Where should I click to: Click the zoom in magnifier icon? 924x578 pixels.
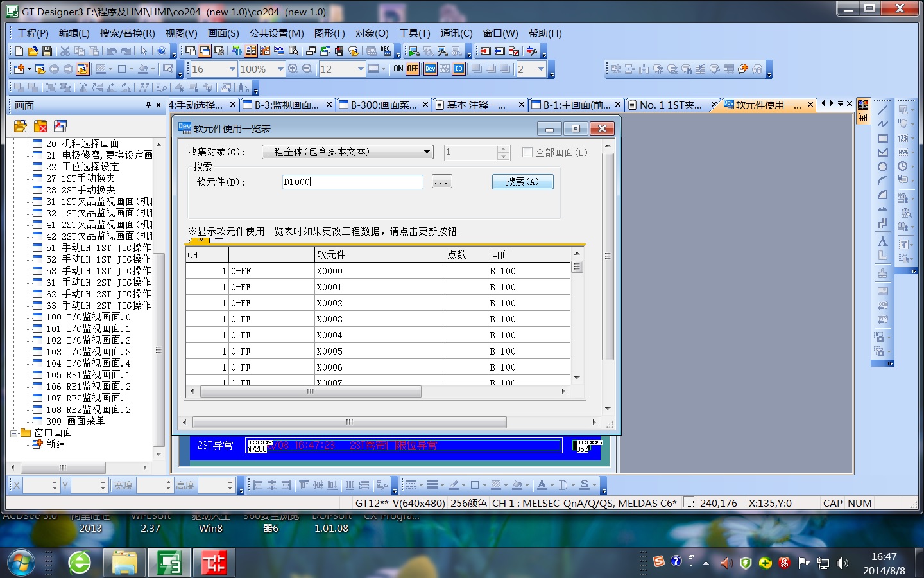(293, 69)
